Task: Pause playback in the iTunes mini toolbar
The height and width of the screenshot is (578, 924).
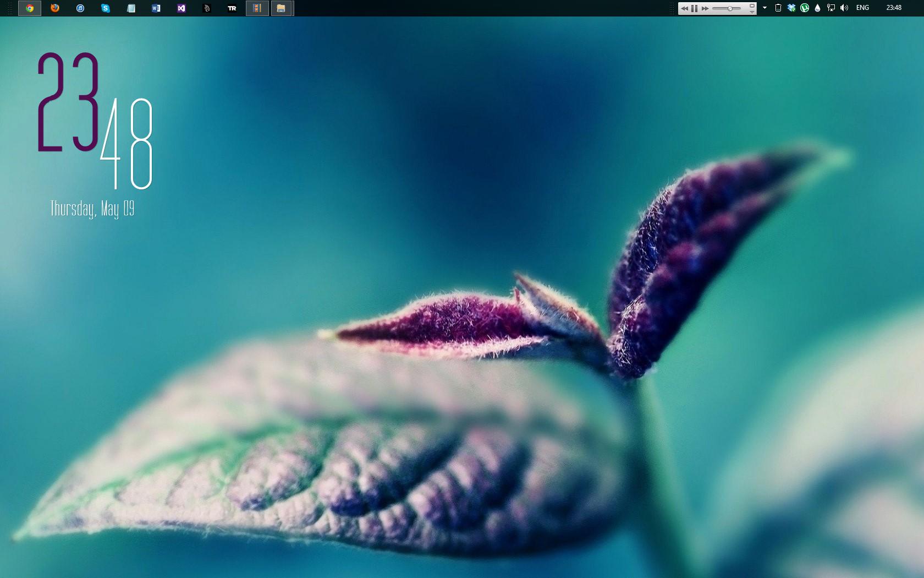Action: pos(695,8)
